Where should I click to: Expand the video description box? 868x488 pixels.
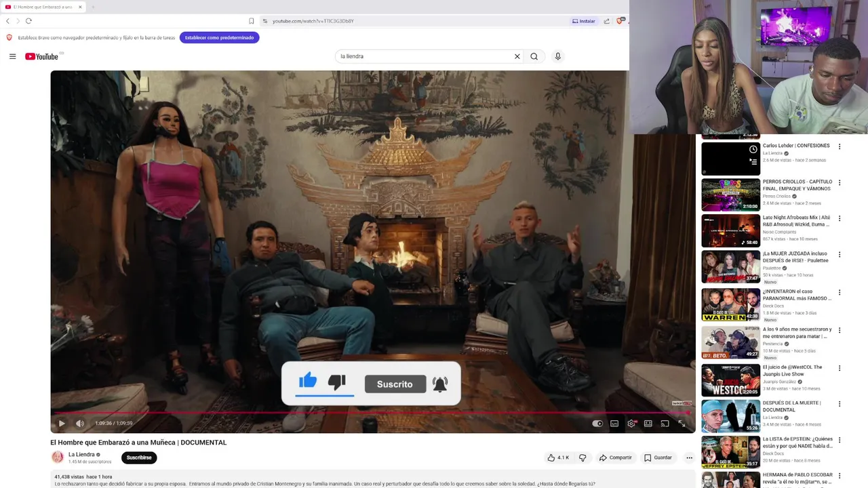(x=373, y=480)
